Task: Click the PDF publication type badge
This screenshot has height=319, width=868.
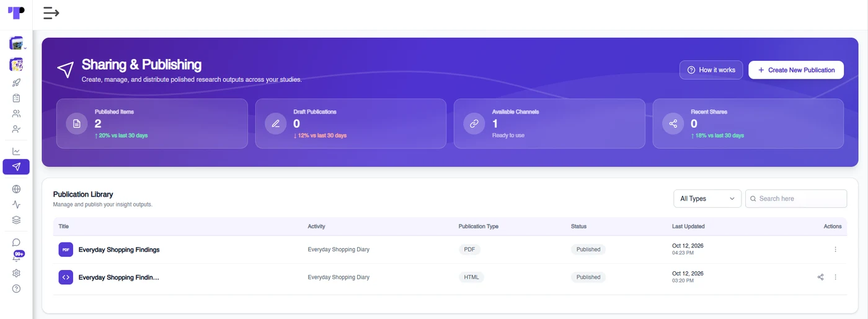Action: (469, 249)
